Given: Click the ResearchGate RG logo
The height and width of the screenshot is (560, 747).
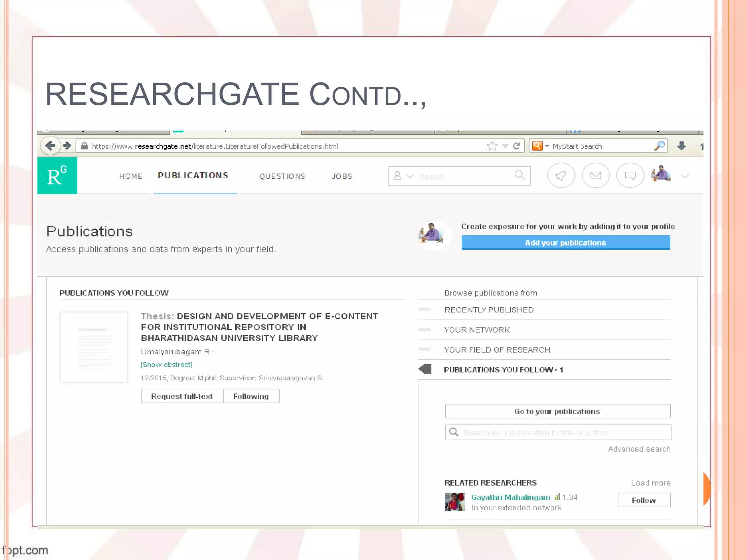Looking at the screenshot, I should 57,176.
